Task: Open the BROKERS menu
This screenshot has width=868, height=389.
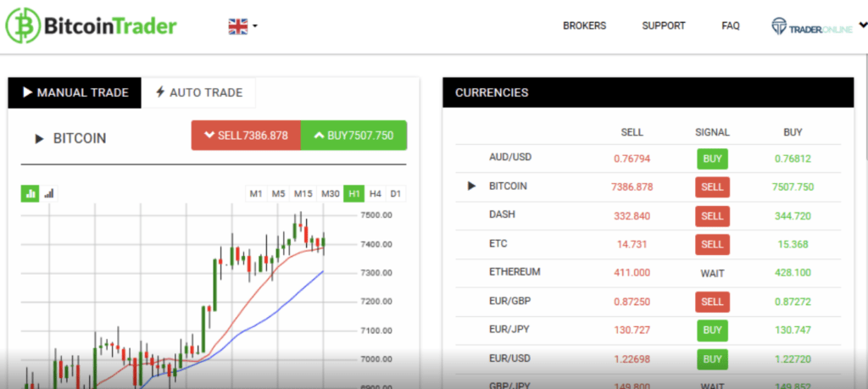Action: [x=584, y=25]
